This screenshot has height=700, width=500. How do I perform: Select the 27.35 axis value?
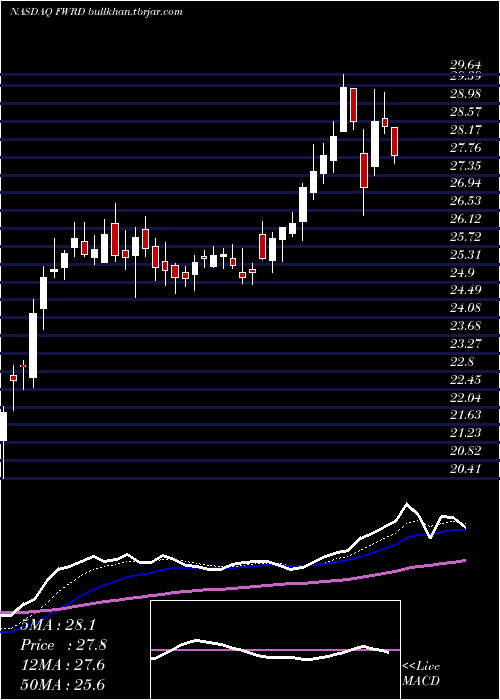[x=465, y=166]
